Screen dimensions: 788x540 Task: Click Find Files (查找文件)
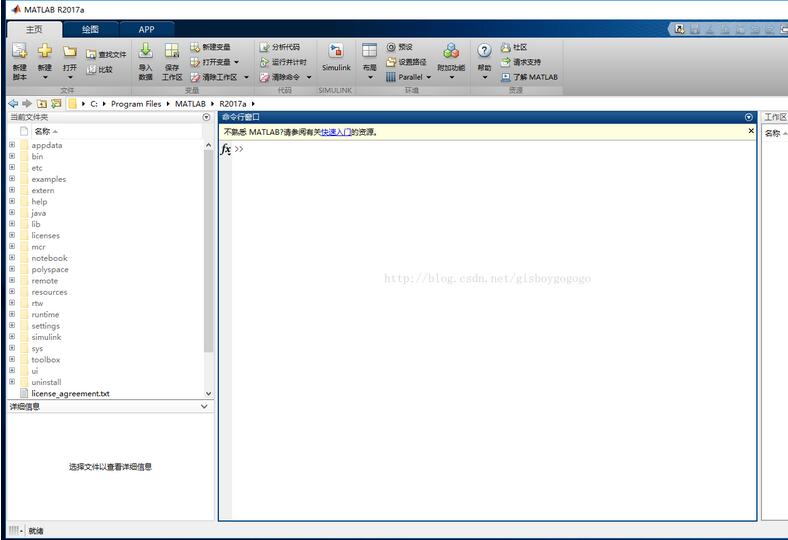point(107,54)
